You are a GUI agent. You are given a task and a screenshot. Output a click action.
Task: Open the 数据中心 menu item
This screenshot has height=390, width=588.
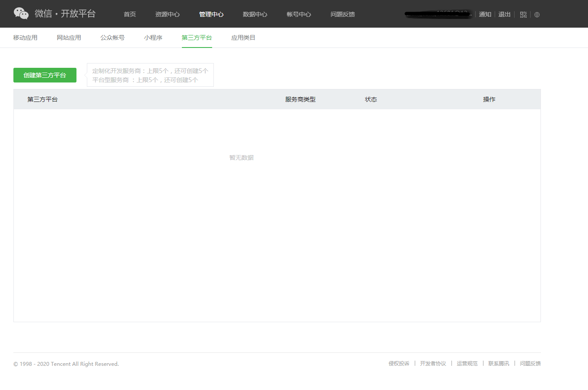(255, 14)
